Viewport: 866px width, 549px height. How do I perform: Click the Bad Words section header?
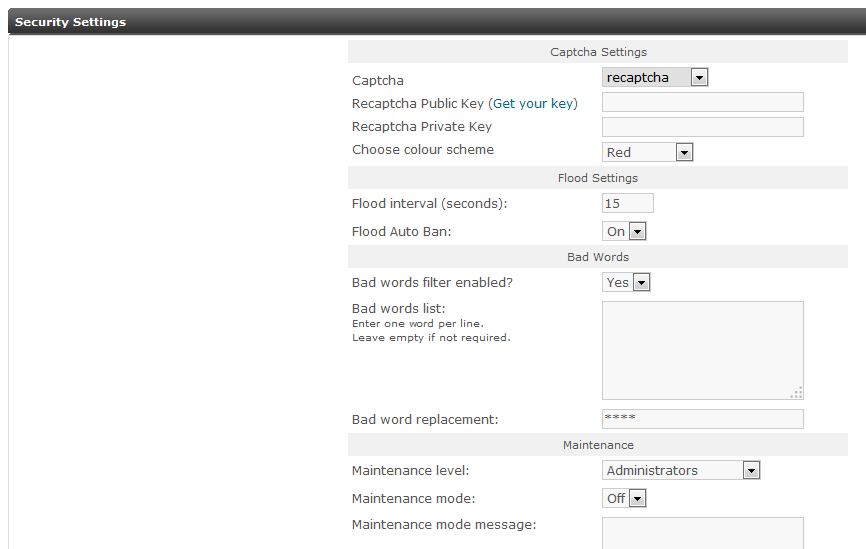598,257
